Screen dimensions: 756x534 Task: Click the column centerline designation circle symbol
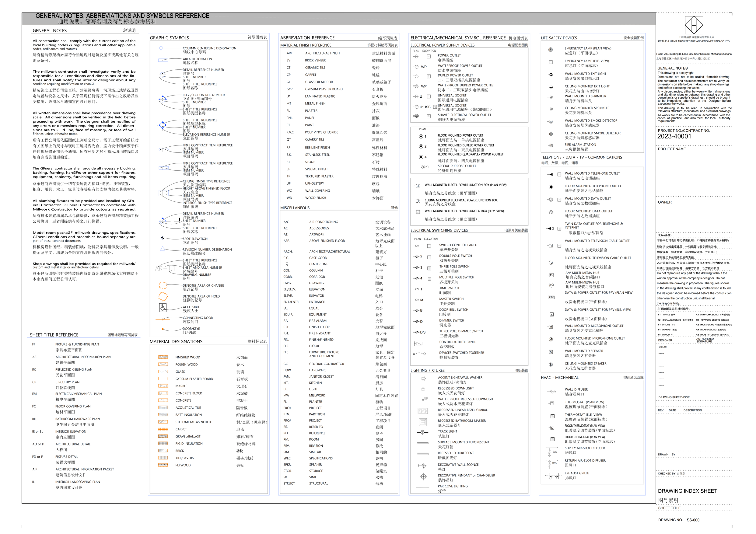pyautogui.click(x=161, y=48)
